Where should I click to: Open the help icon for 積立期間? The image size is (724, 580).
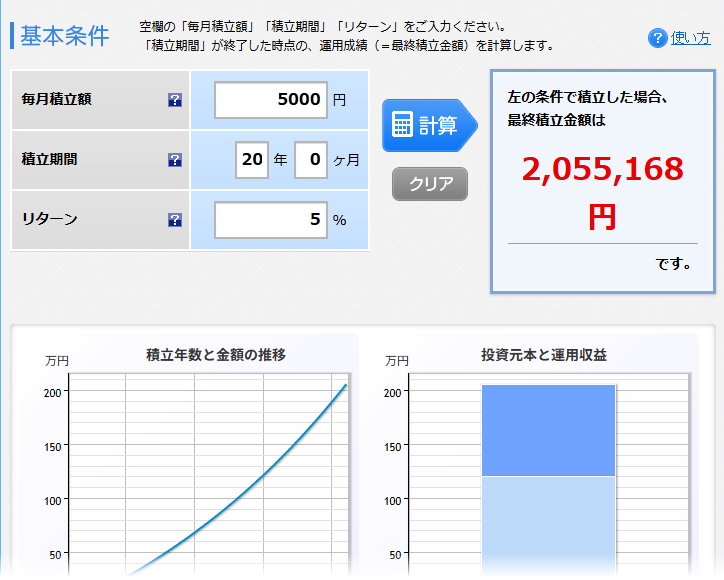pyautogui.click(x=175, y=160)
